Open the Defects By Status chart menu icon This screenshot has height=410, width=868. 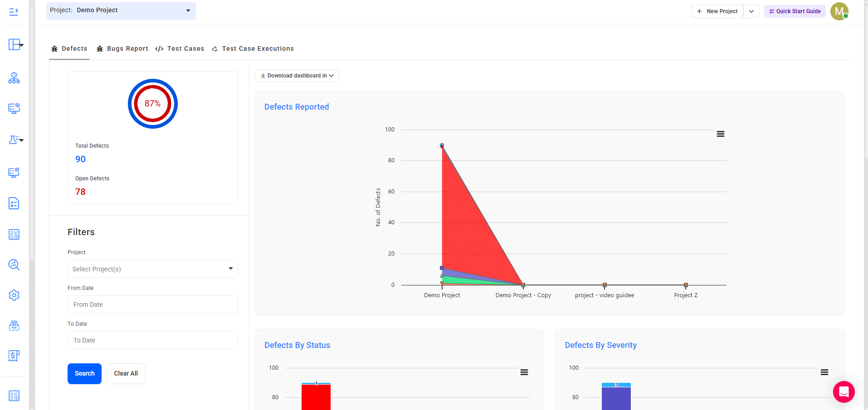point(524,372)
